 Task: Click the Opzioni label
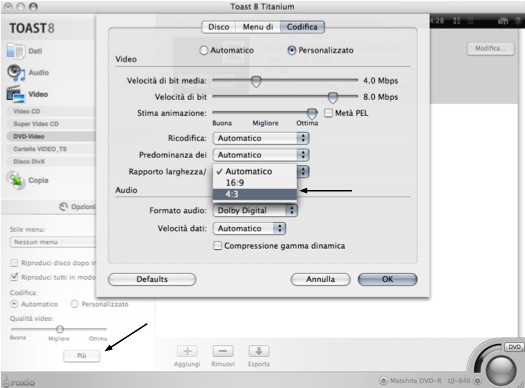(83, 207)
